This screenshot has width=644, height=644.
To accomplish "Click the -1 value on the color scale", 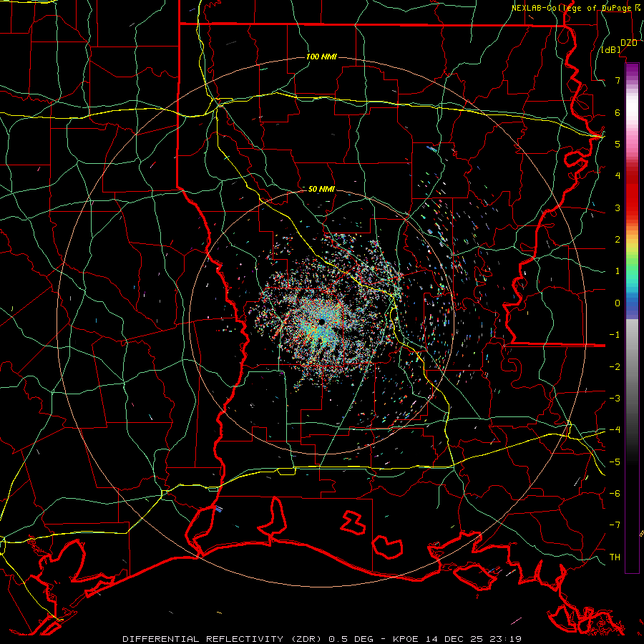I will (615, 335).
